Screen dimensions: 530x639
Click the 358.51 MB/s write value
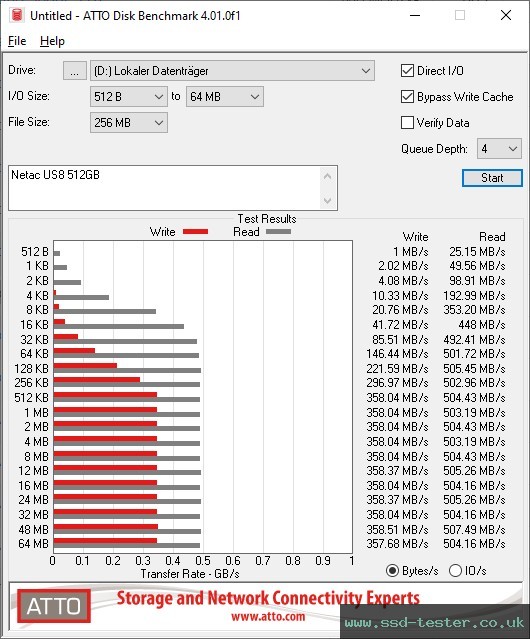397,529
